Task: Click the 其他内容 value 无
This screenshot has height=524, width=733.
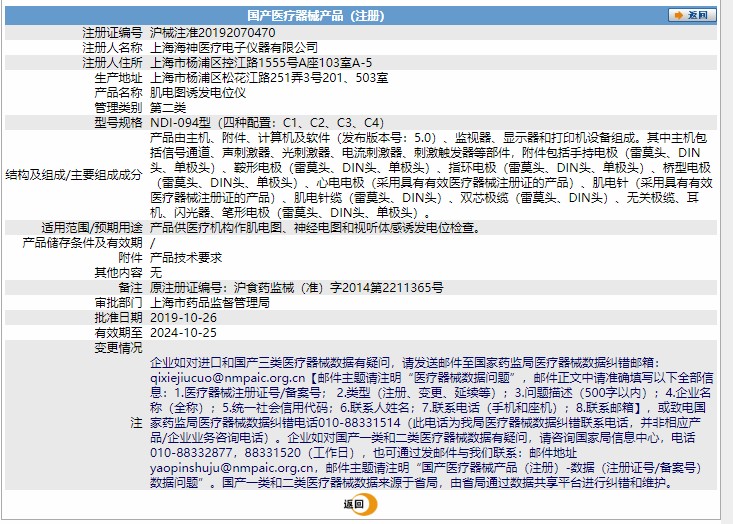Action: (156, 273)
